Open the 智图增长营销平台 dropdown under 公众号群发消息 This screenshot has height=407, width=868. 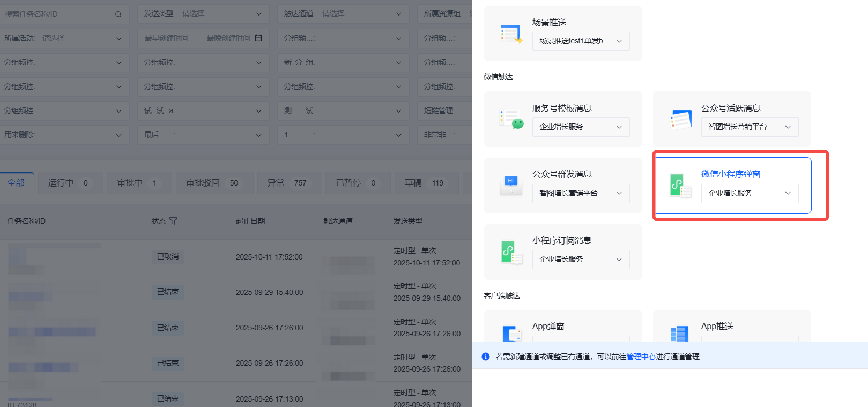[581, 194]
